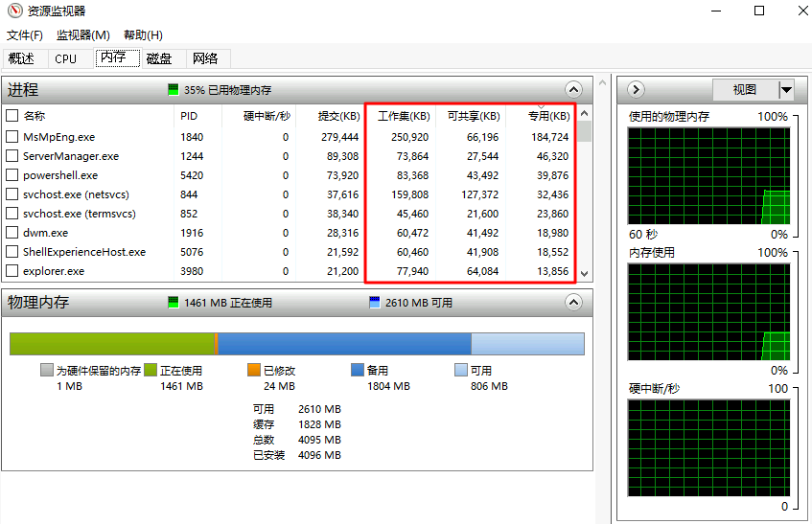The image size is (812, 524).
Task: Check the MsMpEng.exe process checkbox
Action: point(12,137)
